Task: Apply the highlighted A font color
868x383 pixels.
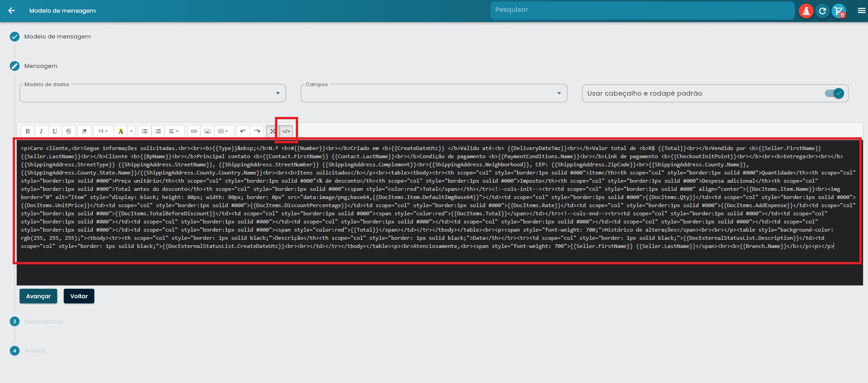Action: click(121, 131)
